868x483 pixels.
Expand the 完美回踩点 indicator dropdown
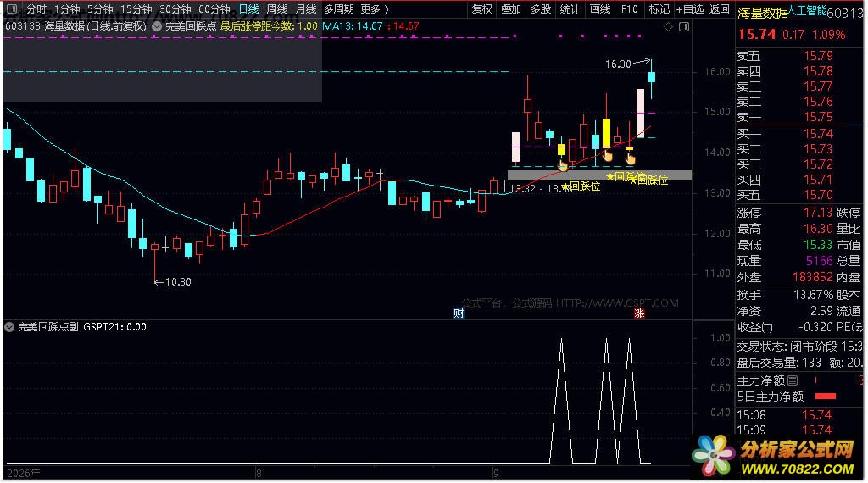tap(157, 26)
